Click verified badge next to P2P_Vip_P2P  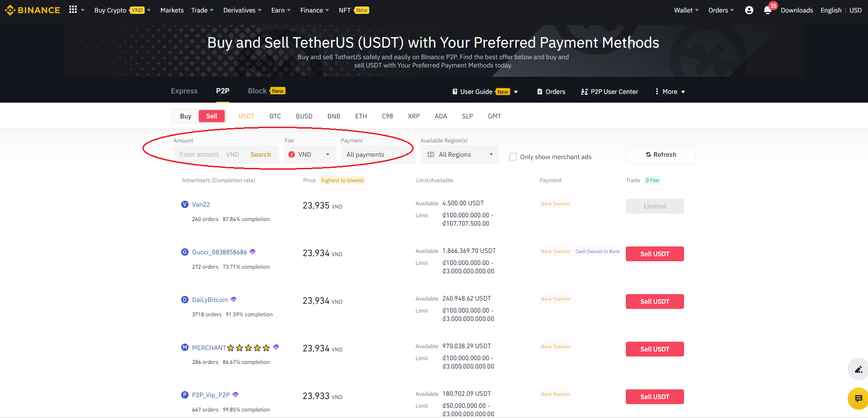pos(235,394)
